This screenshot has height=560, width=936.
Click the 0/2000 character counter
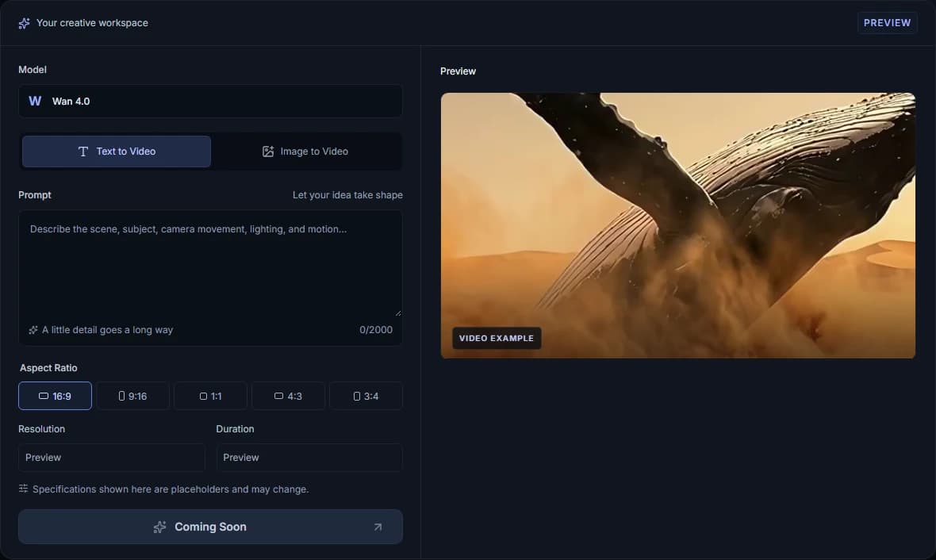point(376,329)
